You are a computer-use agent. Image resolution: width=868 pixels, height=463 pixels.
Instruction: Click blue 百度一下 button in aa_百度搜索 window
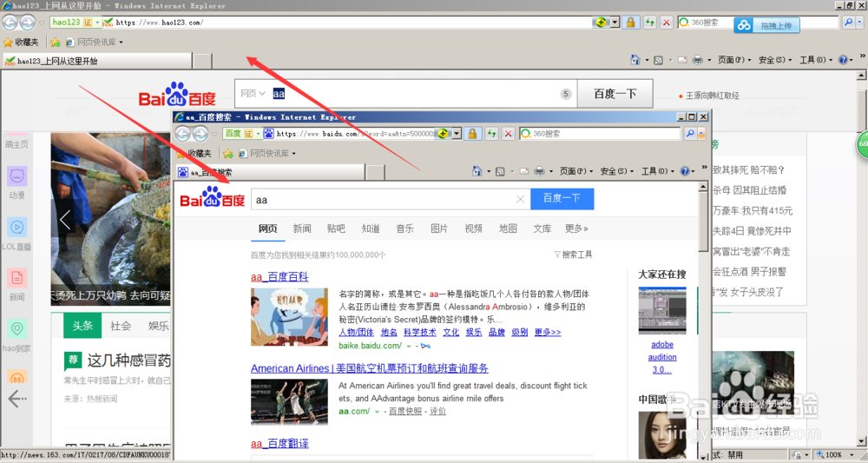[562, 199]
